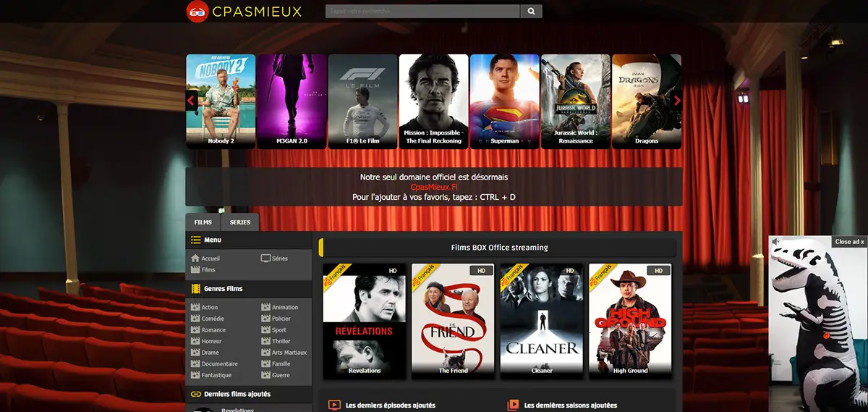Image resolution: width=868 pixels, height=412 pixels.
Task: Close the dinosaur ad
Action: (x=849, y=242)
